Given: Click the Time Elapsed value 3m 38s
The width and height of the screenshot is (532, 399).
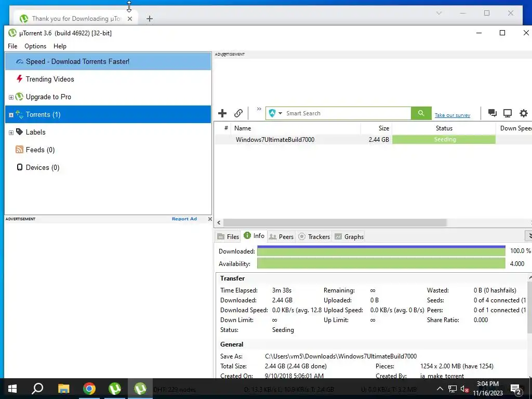Looking at the screenshot, I should 282,290.
